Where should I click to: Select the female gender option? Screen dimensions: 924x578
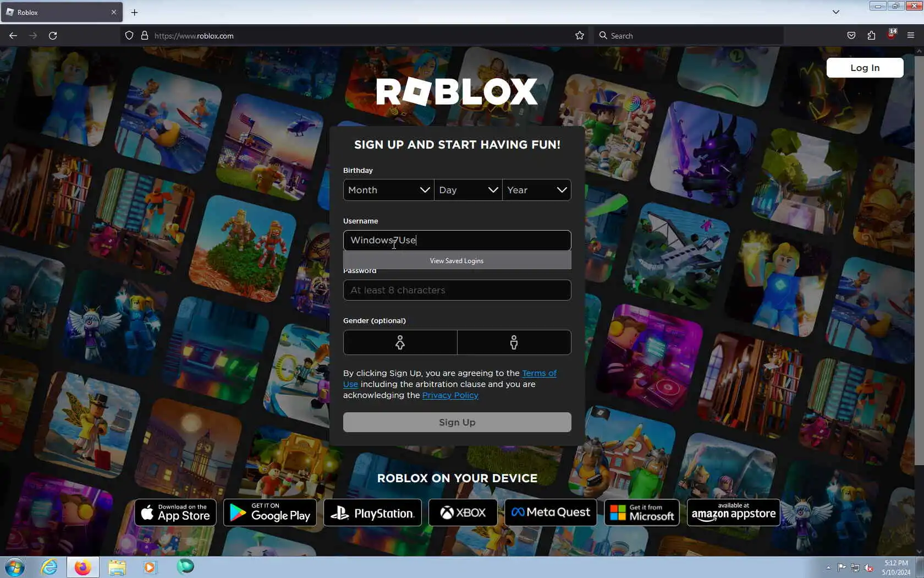(x=400, y=342)
